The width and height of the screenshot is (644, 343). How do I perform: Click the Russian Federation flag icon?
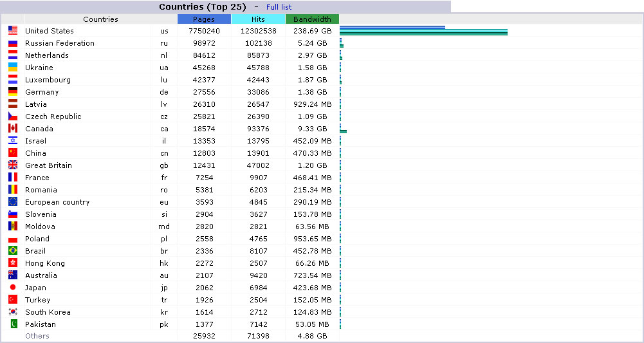tap(13, 43)
